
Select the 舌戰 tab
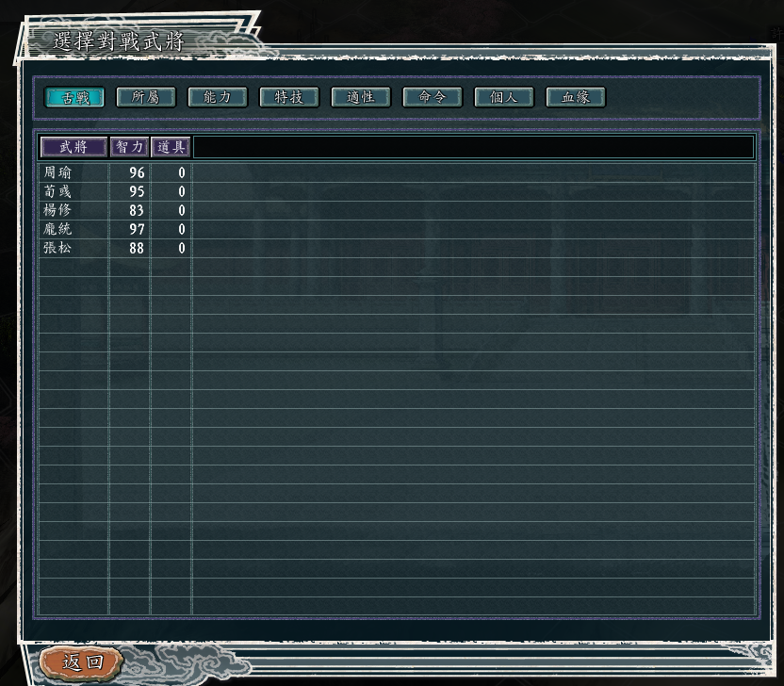point(74,97)
